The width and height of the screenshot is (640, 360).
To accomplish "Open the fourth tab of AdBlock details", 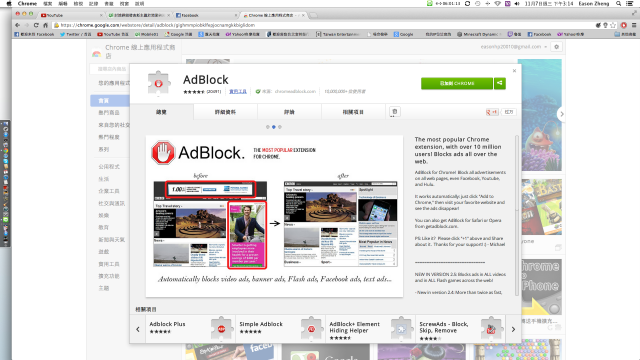I will tap(353, 112).
